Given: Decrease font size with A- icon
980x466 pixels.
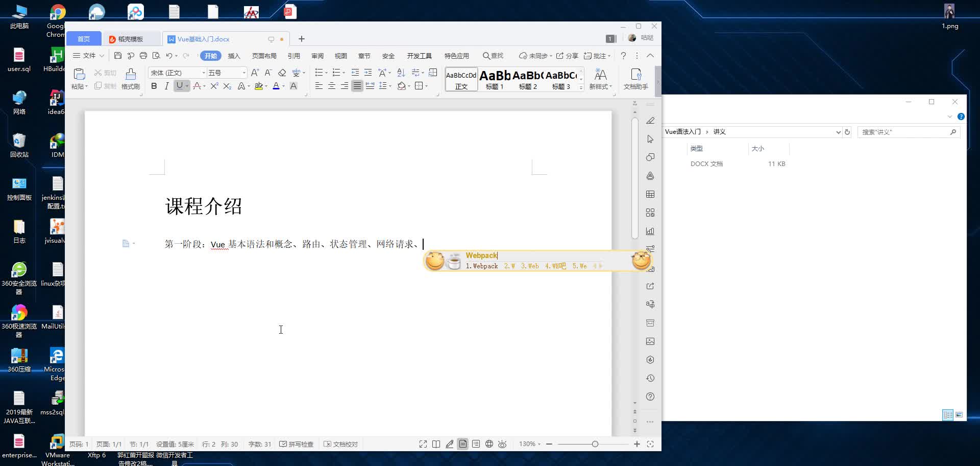Looking at the screenshot, I should coord(268,73).
